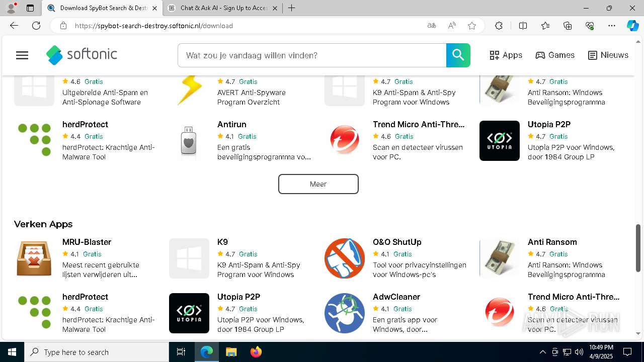Screen dimensions: 644x362
Task: Click the Softonic logo
Action: [x=82, y=55]
